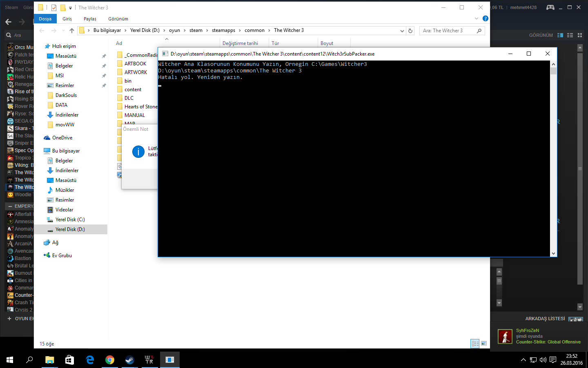Click the Windows Start button

point(10,360)
